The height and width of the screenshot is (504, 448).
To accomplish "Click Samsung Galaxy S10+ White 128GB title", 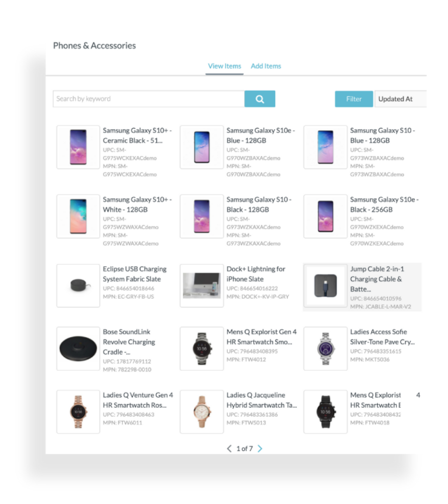I will [x=137, y=205].
